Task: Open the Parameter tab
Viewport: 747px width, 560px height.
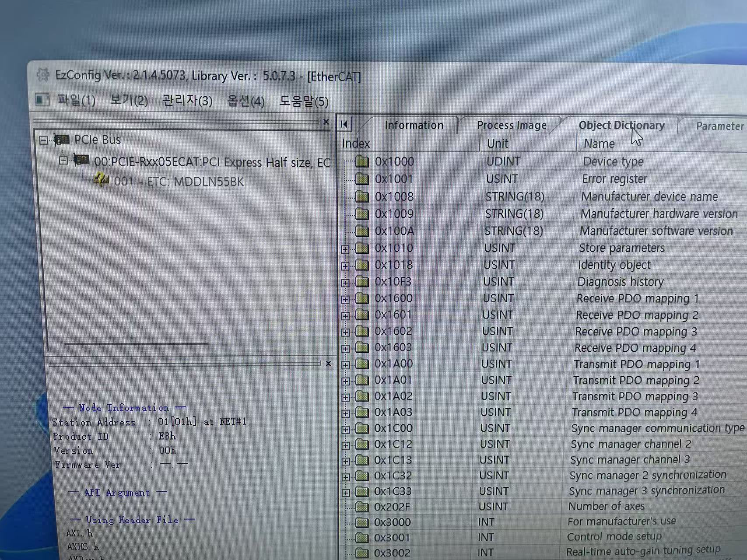Action: pos(720,126)
